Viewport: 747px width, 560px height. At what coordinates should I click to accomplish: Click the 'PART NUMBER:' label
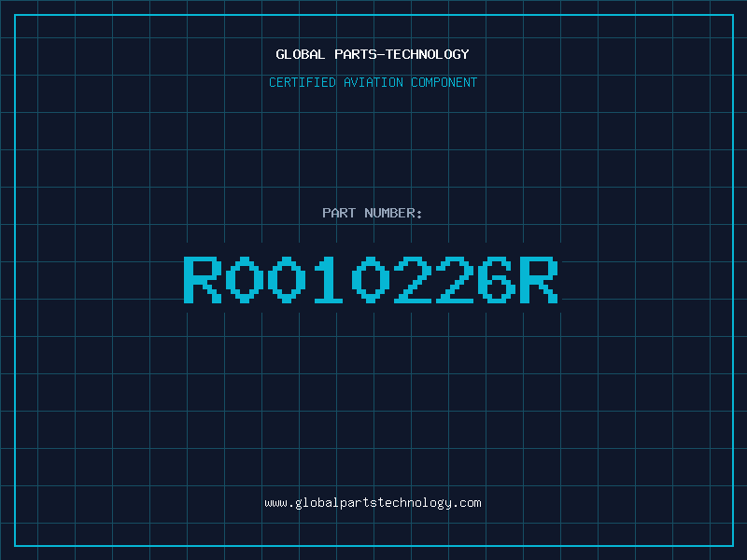(372, 213)
